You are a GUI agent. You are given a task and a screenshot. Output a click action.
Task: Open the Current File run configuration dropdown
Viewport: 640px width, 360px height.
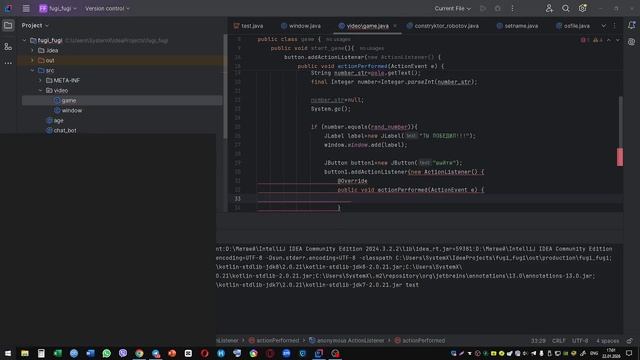[x=452, y=8]
